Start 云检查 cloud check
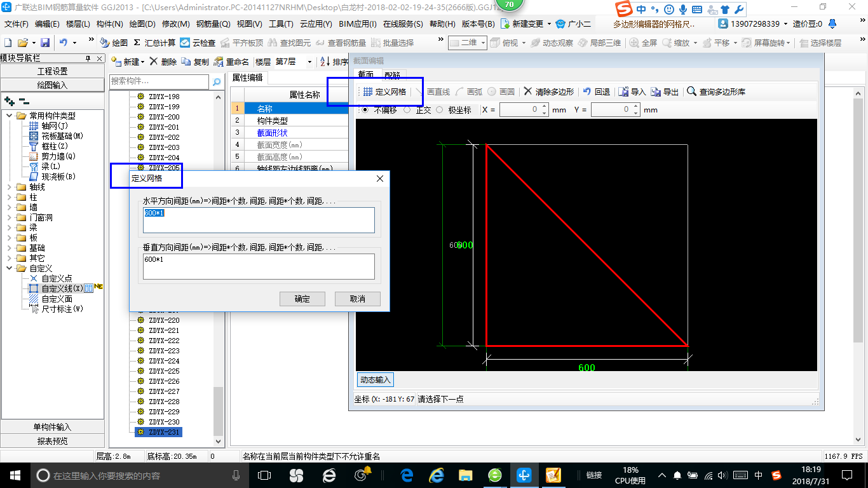Viewport: 868px width, 488px height. tap(198, 43)
